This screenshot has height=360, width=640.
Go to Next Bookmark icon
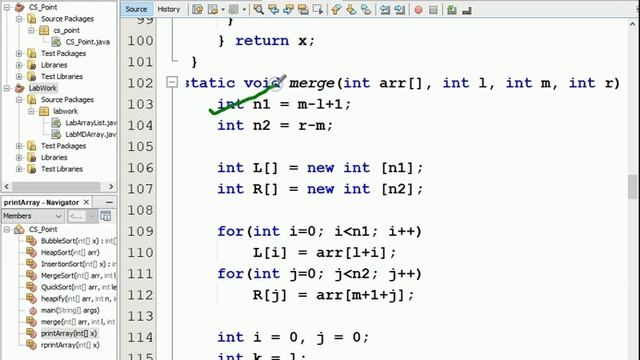pos(351,9)
